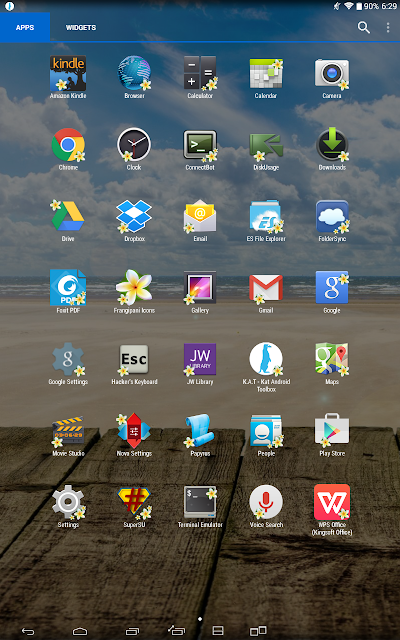Image resolution: width=400 pixels, height=640 pixels.
Task: Open the Amazon Kindle app
Action: [x=68, y=73]
